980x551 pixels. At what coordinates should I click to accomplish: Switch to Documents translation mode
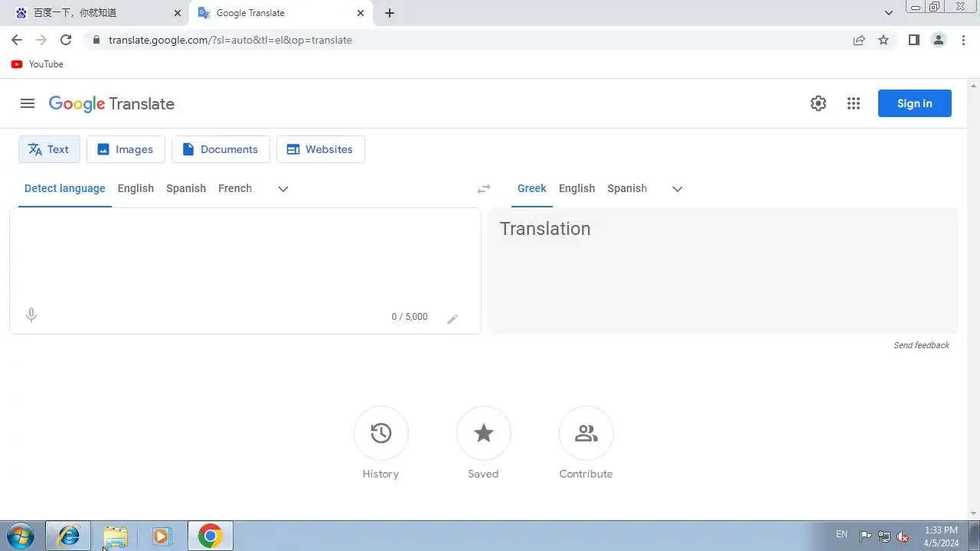[x=220, y=149]
